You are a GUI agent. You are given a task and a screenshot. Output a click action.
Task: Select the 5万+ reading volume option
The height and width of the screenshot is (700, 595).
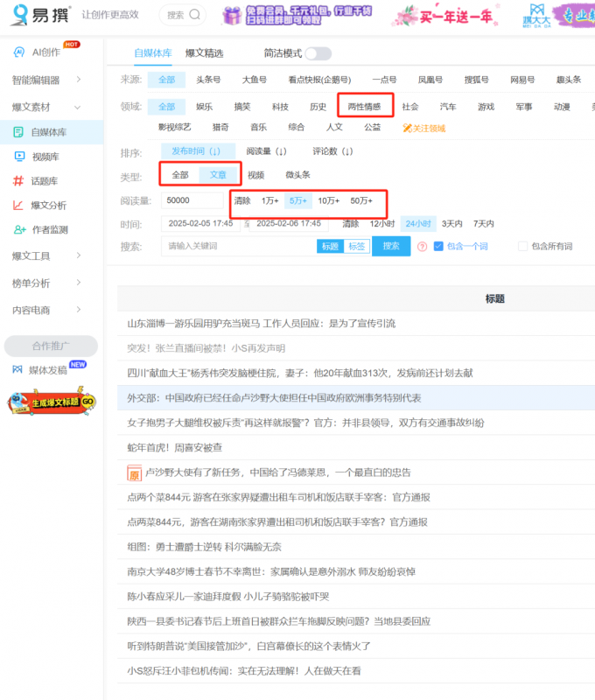(x=298, y=201)
